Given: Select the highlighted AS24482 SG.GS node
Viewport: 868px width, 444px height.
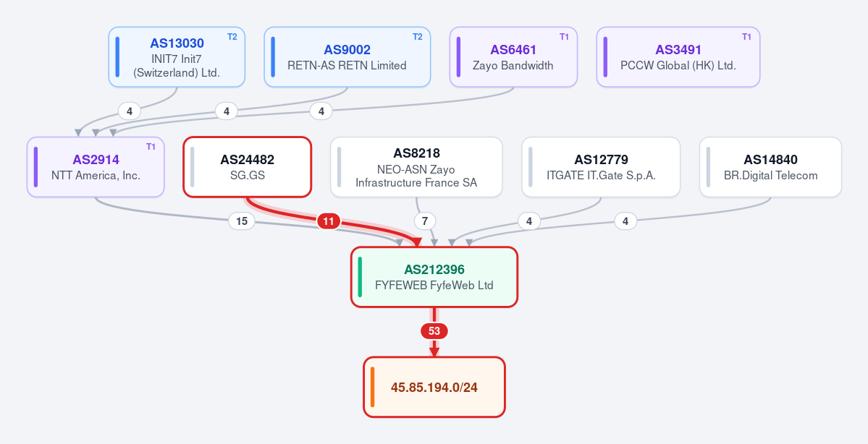Looking at the screenshot, I should [x=248, y=167].
